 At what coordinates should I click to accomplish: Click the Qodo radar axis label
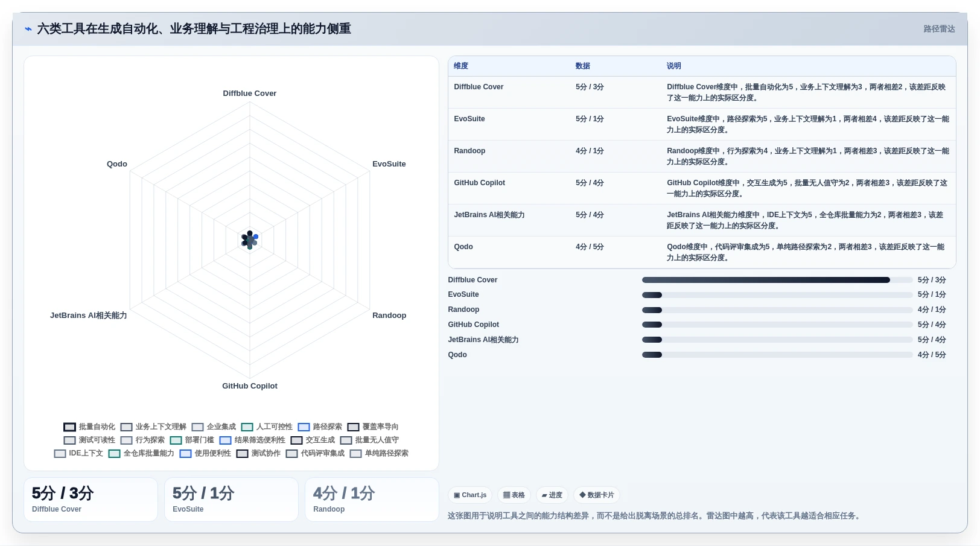point(117,164)
